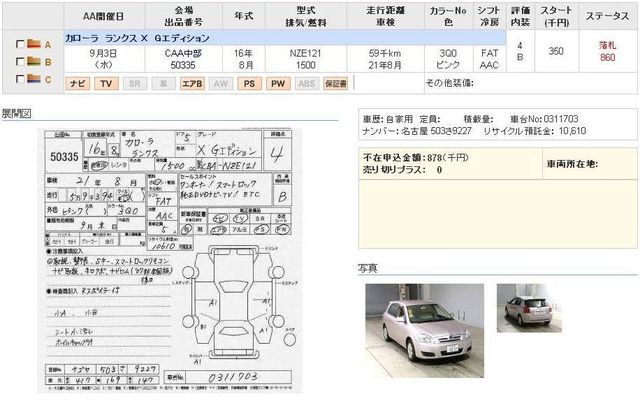Click the 保証書 warranty badge
This screenshot has height=401, width=640.
[336, 84]
